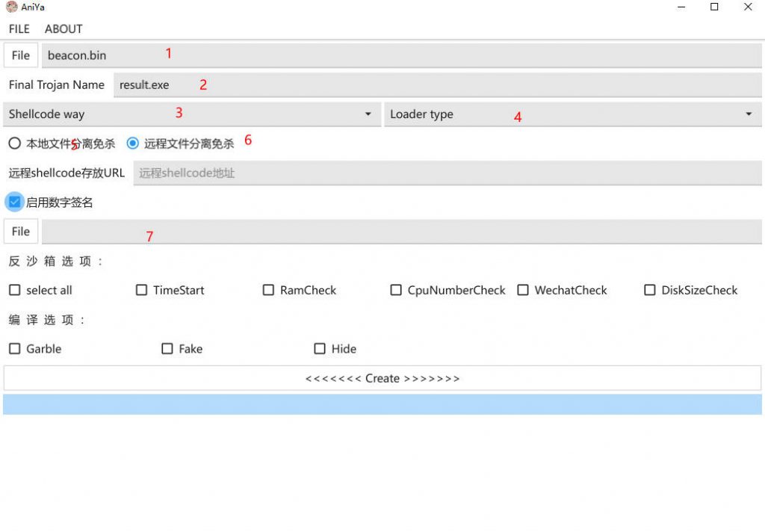The height and width of the screenshot is (532, 765).
Task: Open the FILE menu
Action: click(x=19, y=29)
